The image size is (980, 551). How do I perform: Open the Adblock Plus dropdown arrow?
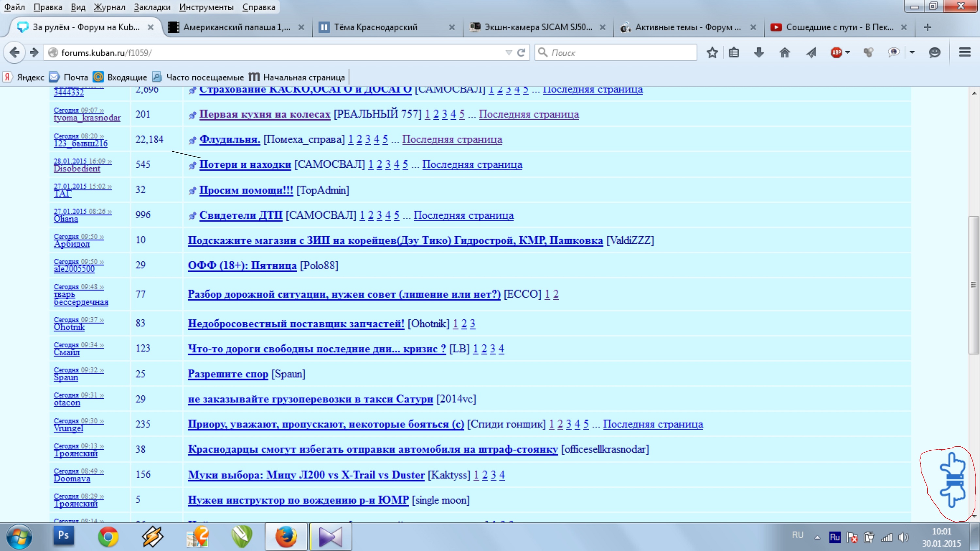point(848,53)
